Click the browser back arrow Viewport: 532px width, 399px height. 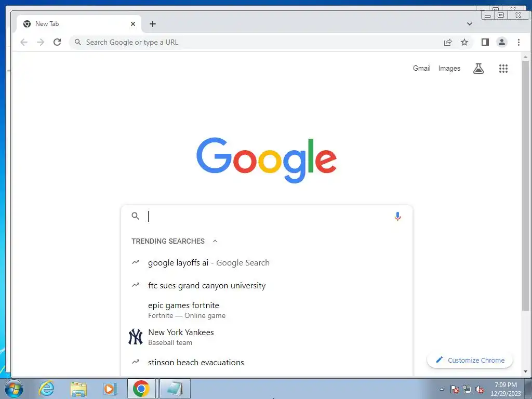(24, 42)
